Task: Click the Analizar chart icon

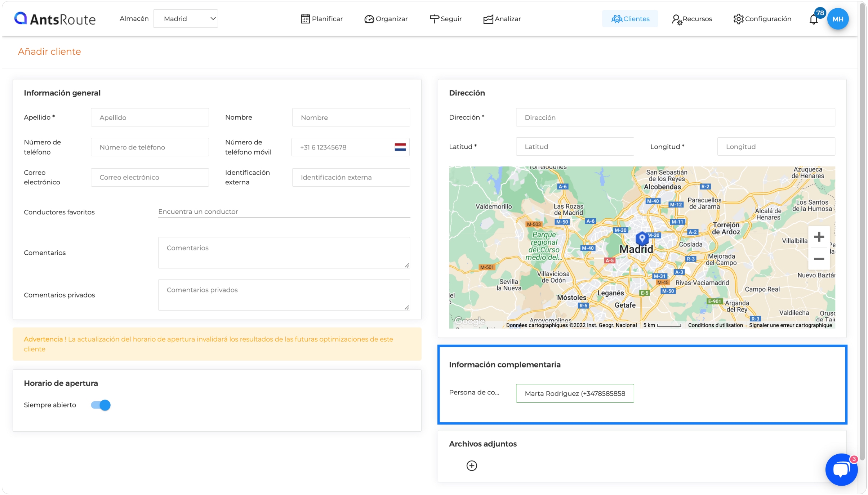Action: (488, 19)
